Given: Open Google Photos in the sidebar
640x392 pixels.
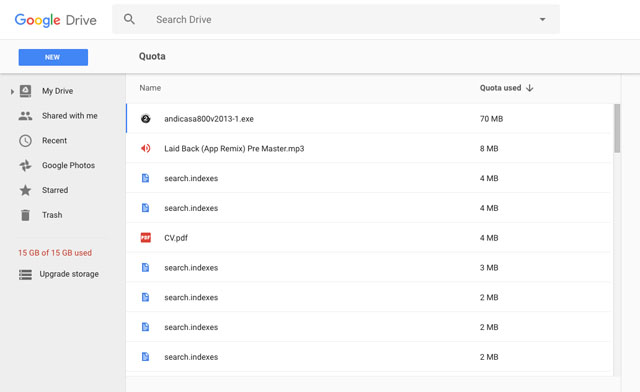Looking at the screenshot, I should click(x=68, y=165).
